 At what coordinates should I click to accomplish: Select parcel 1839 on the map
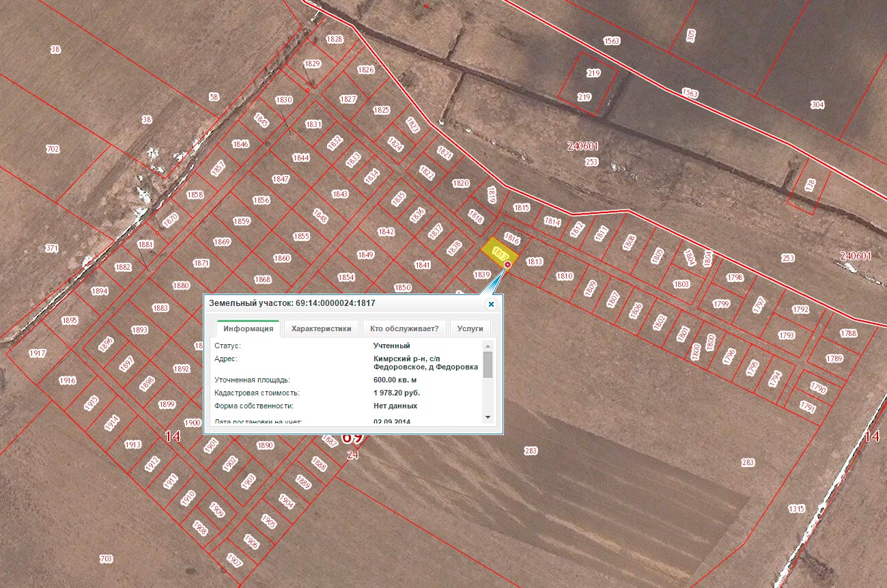coord(482,275)
